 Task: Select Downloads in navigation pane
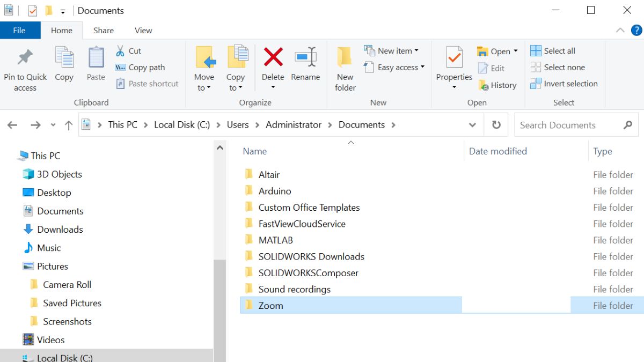(x=53, y=230)
